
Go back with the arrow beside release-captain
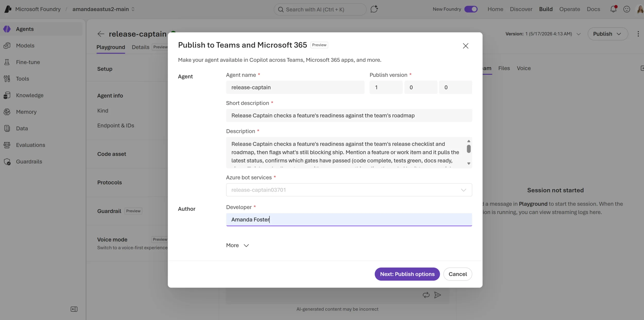click(101, 34)
